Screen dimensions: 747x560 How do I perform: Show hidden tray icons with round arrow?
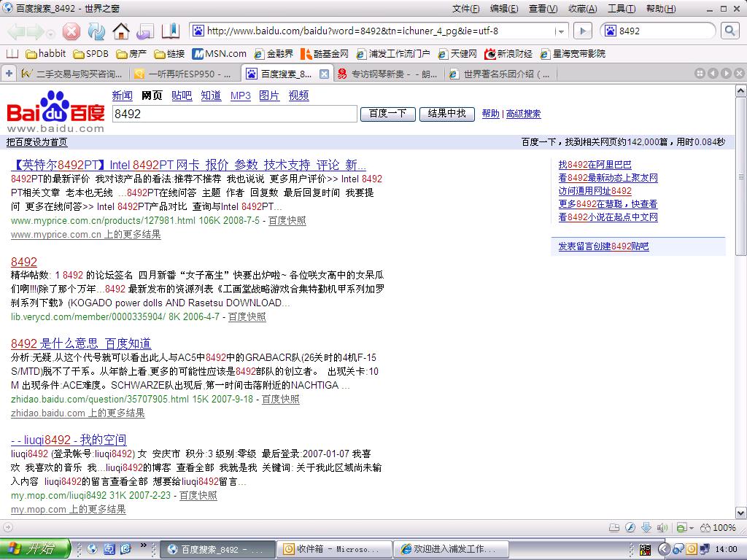(662, 549)
